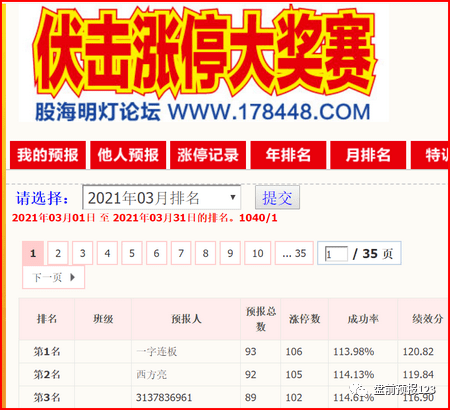Click the 提交 button
Image resolution: width=450 pixels, height=410 pixels.
[x=277, y=198]
